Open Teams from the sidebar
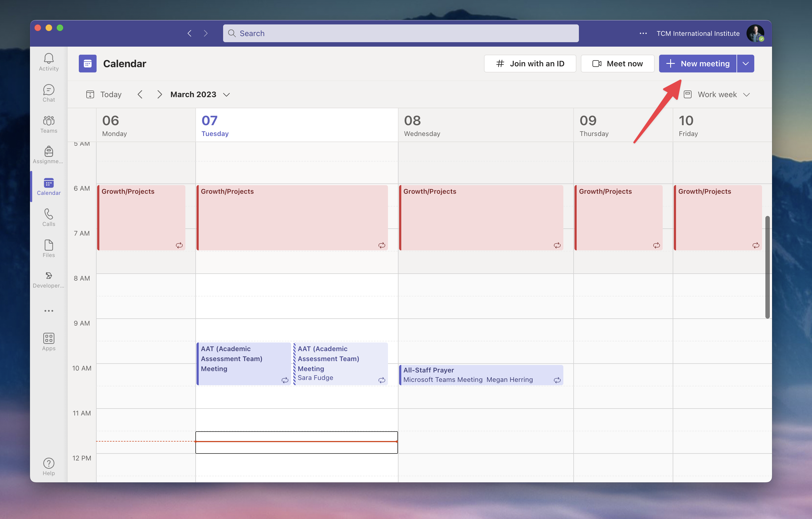The width and height of the screenshot is (812, 519). pos(49,124)
